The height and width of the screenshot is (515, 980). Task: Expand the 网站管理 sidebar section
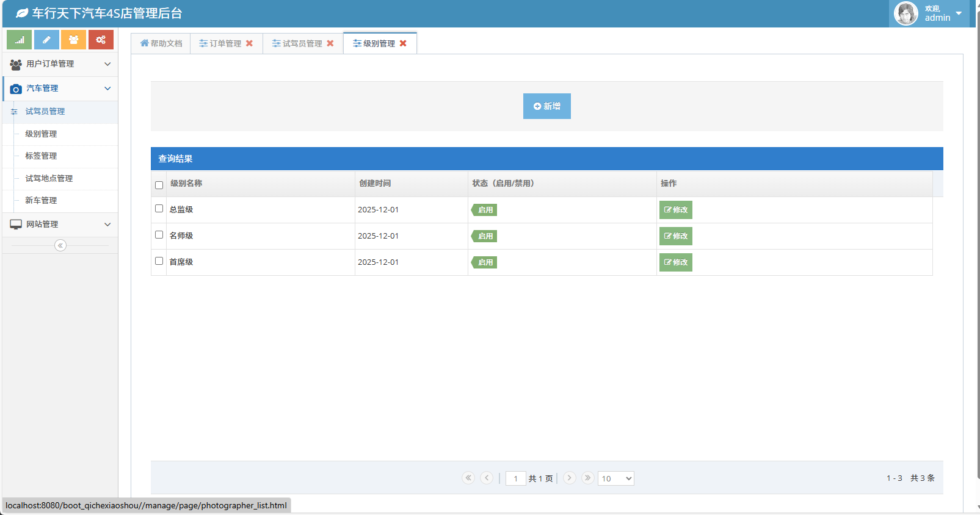60,225
